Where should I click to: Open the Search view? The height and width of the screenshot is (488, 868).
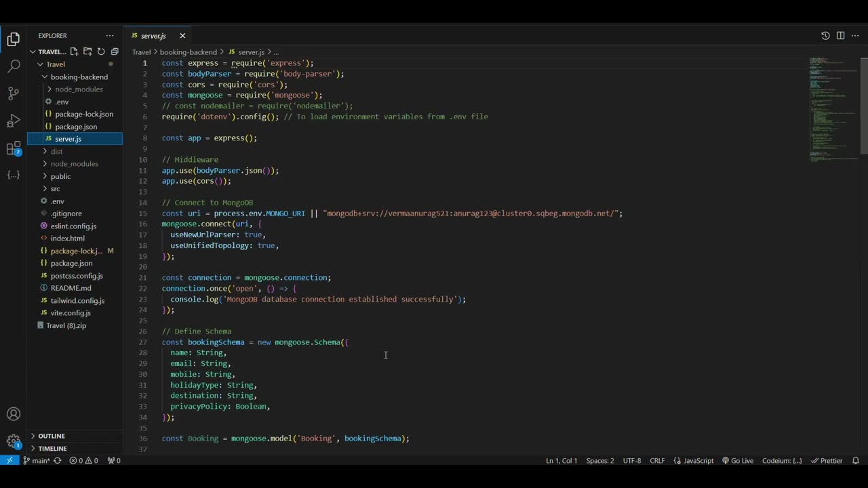coord(14,66)
